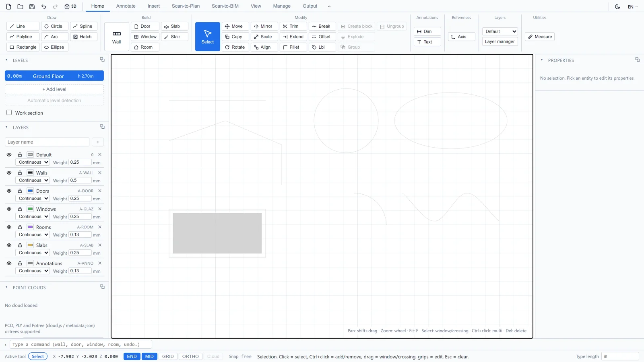This screenshot has width=644, height=362.
Task: Collapse the ribbon with the chevron
Action: pyautogui.click(x=329, y=6)
